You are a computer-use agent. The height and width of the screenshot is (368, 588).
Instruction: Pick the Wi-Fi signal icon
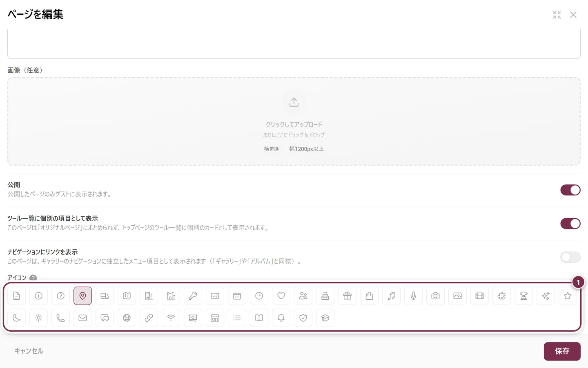[171, 318]
